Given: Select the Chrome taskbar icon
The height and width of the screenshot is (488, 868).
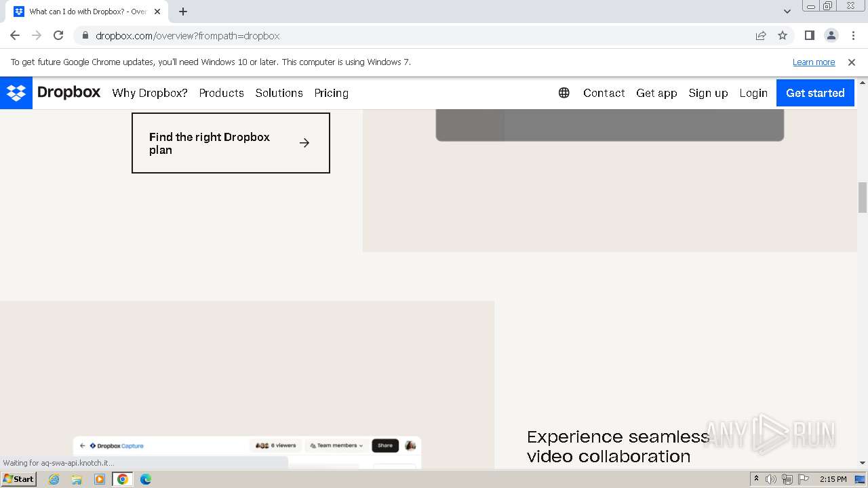Looking at the screenshot, I should (x=123, y=479).
